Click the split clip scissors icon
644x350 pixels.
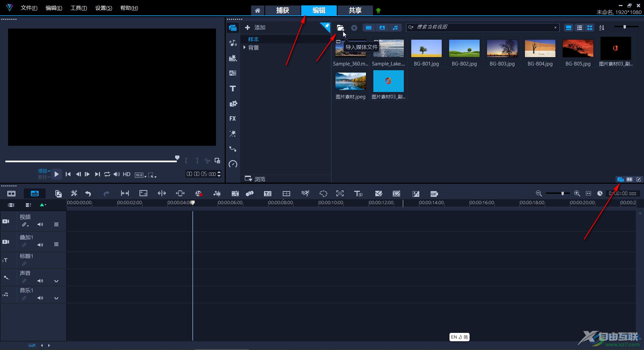click(x=207, y=161)
